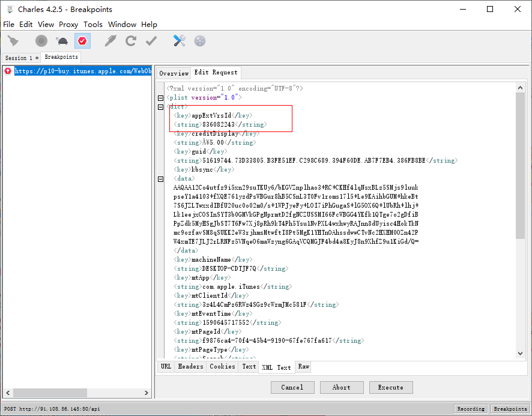Viewport: 532px width, 416px height.
Task: Open tools via the wrench icon
Action: pyautogui.click(x=178, y=40)
